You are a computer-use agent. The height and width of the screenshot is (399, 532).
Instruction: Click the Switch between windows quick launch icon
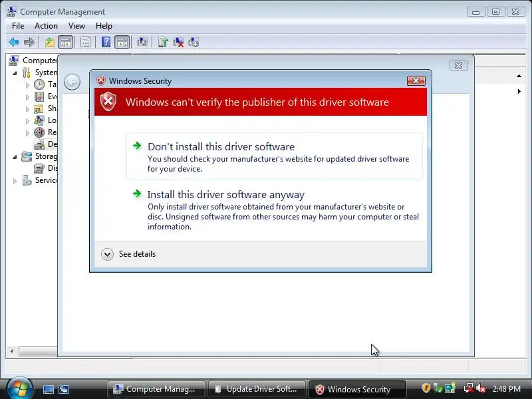tap(64, 389)
